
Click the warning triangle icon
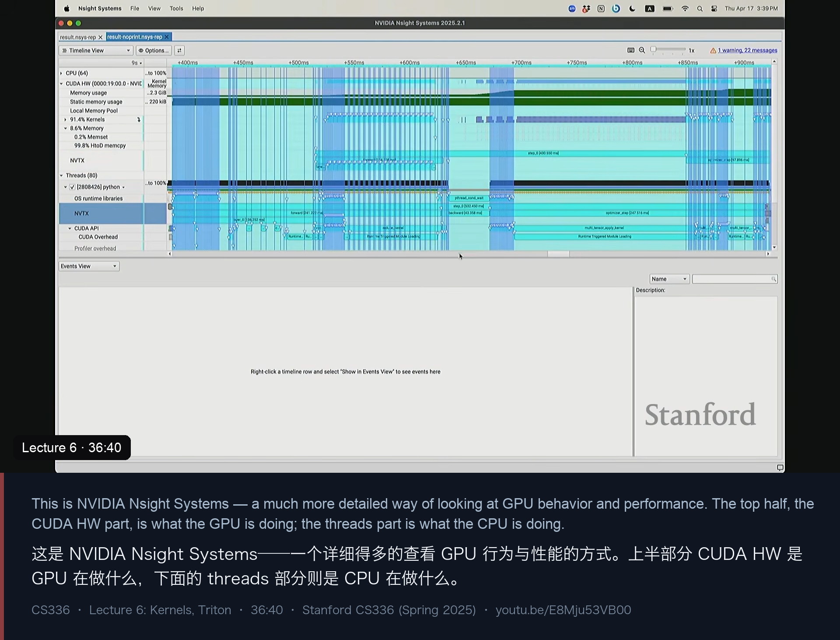point(713,50)
